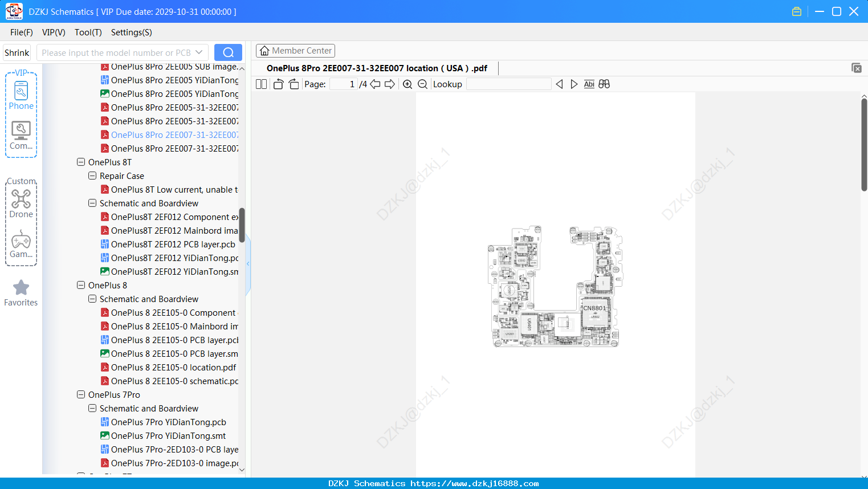Click the file tree vertical scrollbar thumb
This screenshot has height=489, width=868.
pos(242,225)
